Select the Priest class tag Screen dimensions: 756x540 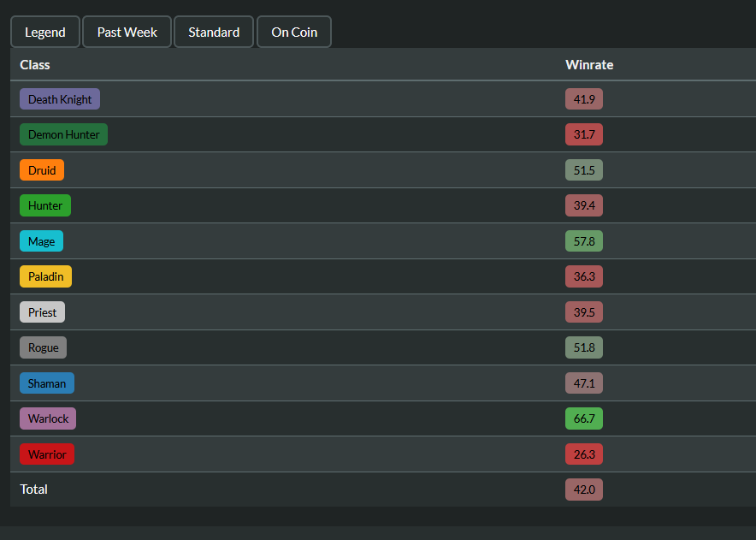tap(43, 312)
